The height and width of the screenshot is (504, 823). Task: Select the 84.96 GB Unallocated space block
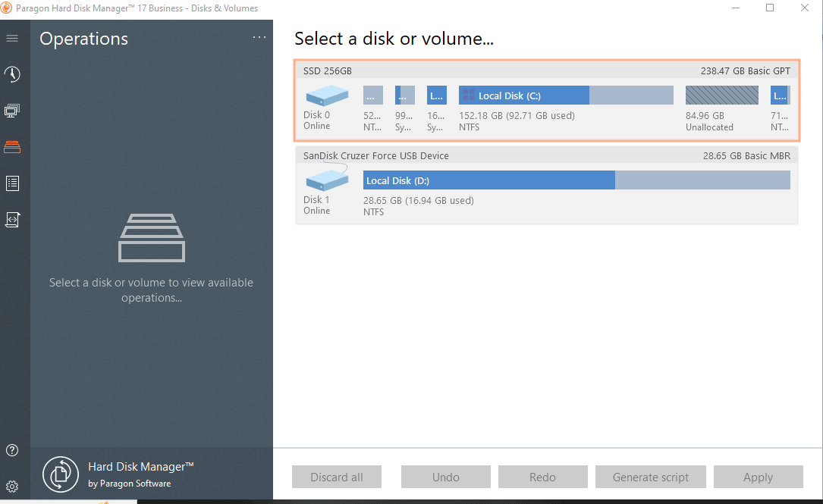coord(721,95)
